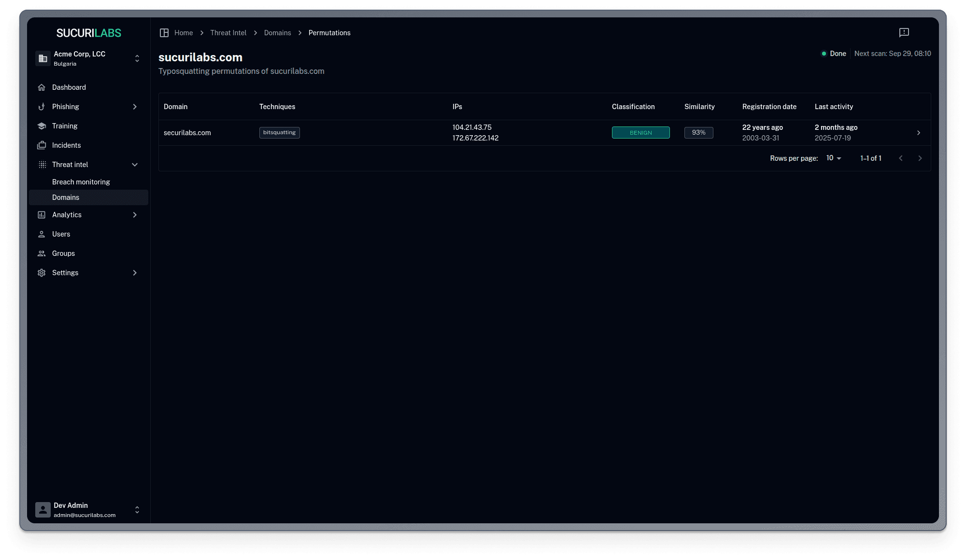Image resolution: width=966 pixels, height=560 pixels.
Task: Go to previous page arrow
Action: (x=901, y=158)
